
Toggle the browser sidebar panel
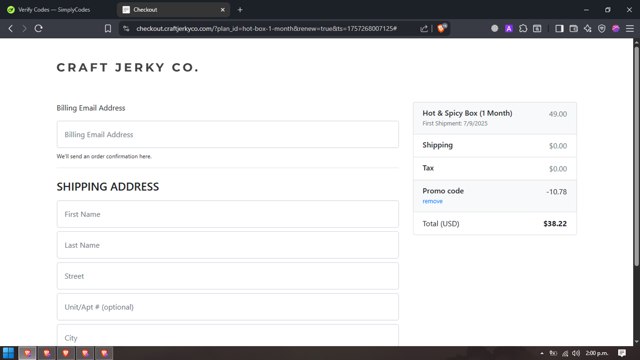(x=559, y=29)
